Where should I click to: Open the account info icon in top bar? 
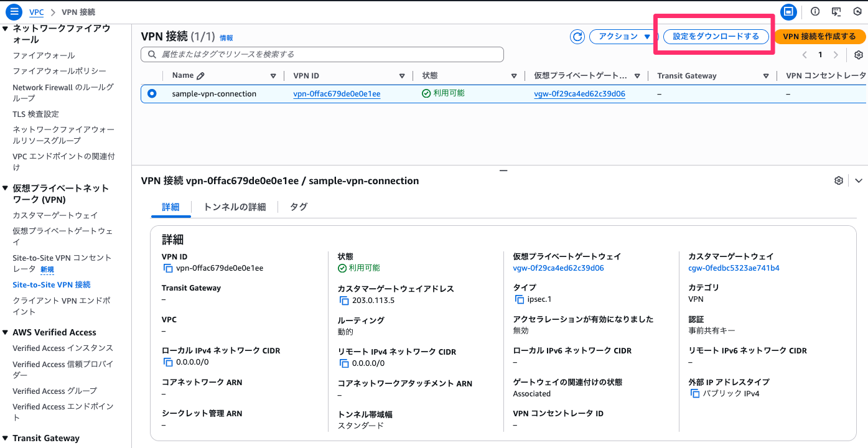click(x=815, y=11)
